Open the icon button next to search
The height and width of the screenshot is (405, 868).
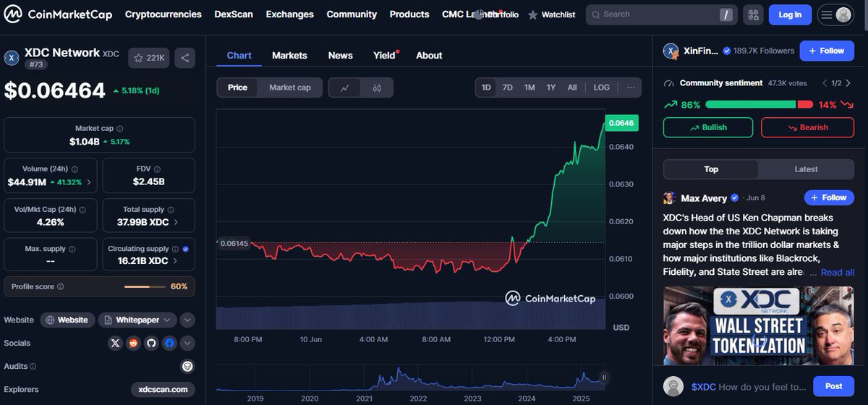754,14
